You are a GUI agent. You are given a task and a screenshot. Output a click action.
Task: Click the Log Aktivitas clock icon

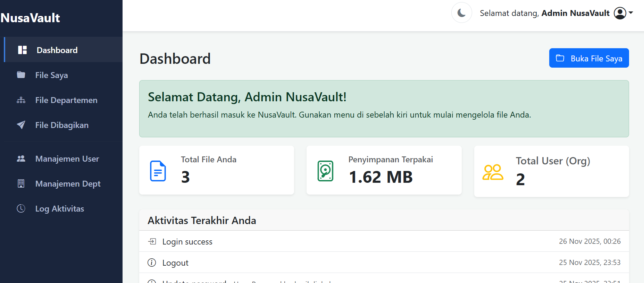[21, 208]
